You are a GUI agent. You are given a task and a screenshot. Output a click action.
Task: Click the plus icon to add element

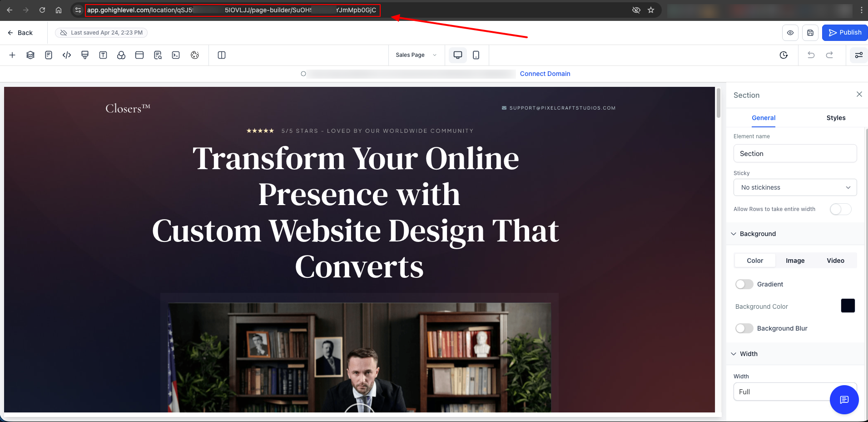tap(12, 55)
